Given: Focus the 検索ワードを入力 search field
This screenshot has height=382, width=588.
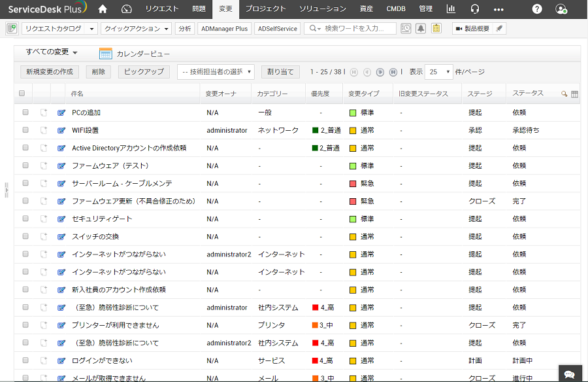Looking at the screenshot, I should click(354, 29).
